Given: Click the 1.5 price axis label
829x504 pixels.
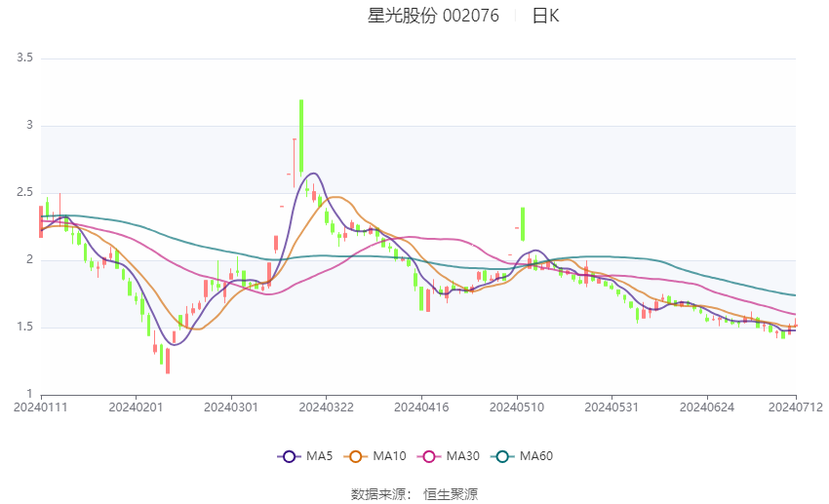Looking at the screenshot, I should [x=24, y=327].
